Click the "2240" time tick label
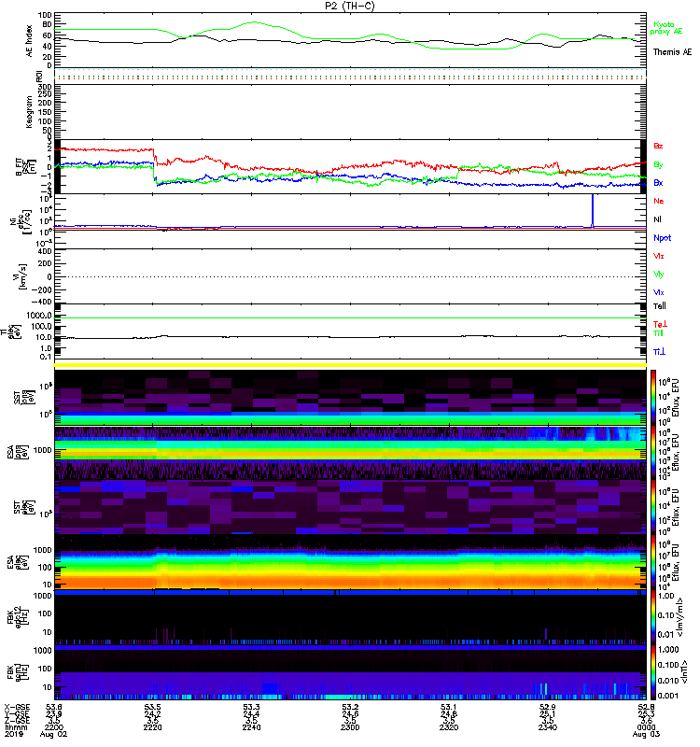700x747 pixels. pos(251,727)
